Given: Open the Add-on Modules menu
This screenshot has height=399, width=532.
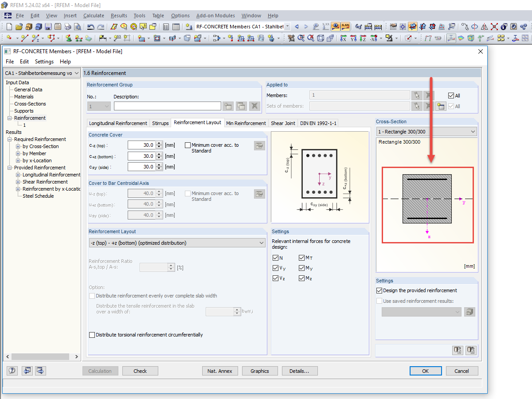Looking at the screenshot, I should tap(215, 16).
